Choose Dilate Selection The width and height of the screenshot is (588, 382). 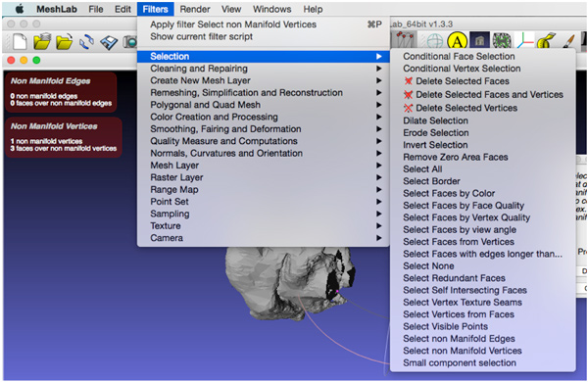pyautogui.click(x=482, y=120)
